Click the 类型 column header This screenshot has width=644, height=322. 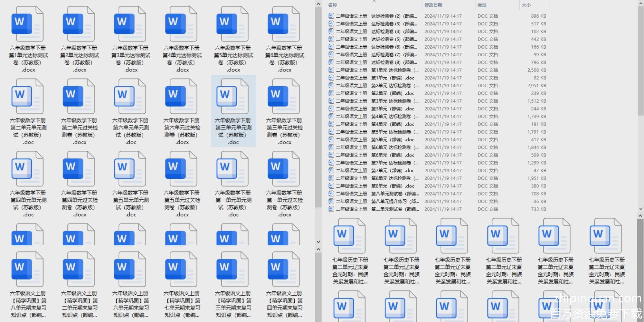(482, 5)
